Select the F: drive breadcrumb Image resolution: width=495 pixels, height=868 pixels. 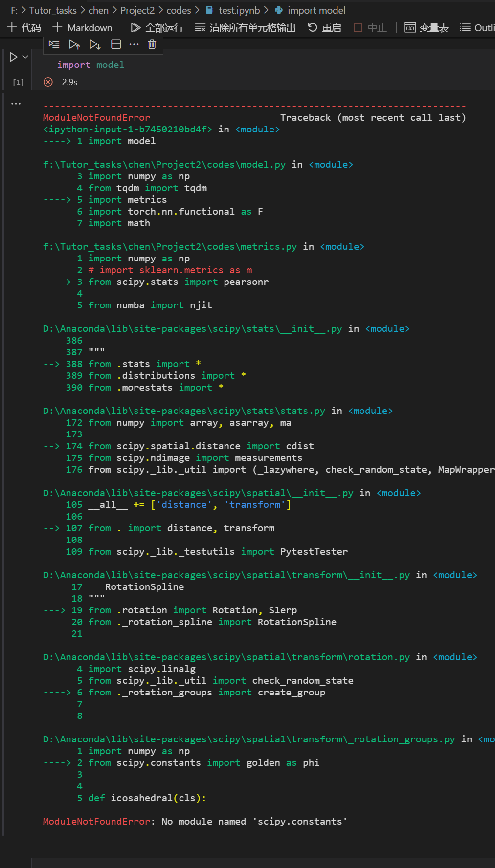click(14, 10)
